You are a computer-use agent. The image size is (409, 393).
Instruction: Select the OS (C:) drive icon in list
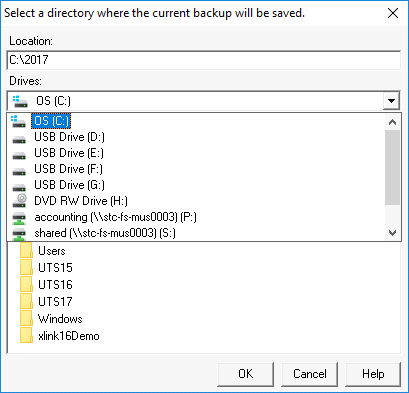tap(18, 121)
